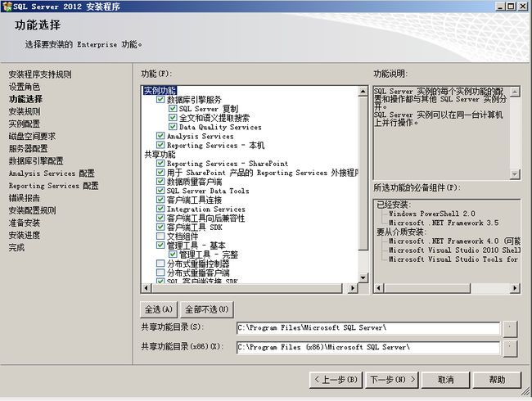Screen dimensions: 532x401
Task: Click 要从介质安装 prerequisites heading
Action: point(401,232)
